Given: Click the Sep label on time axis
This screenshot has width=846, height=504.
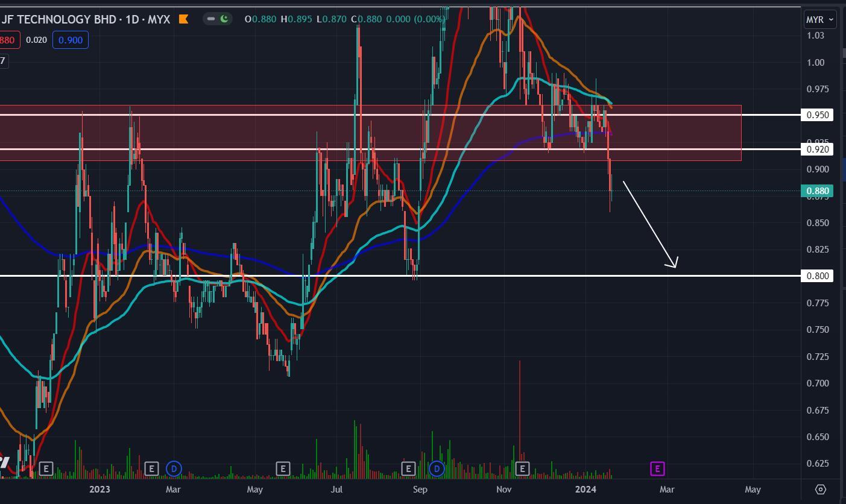Looking at the screenshot, I should click(x=420, y=490).
